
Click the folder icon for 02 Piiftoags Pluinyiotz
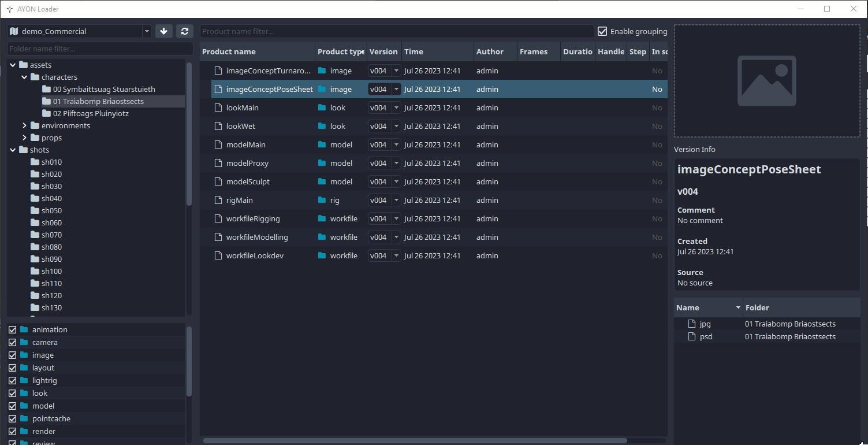click(46, 113)
